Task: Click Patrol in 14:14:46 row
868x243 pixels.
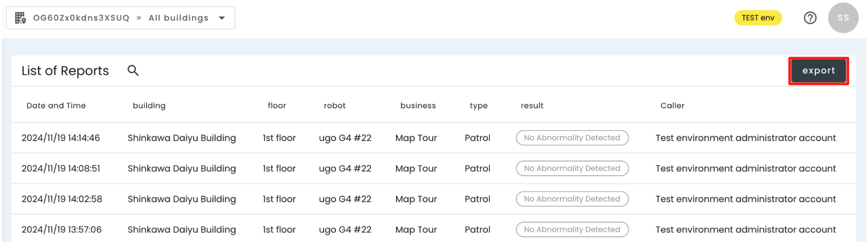Action: [x=478, y=138]
